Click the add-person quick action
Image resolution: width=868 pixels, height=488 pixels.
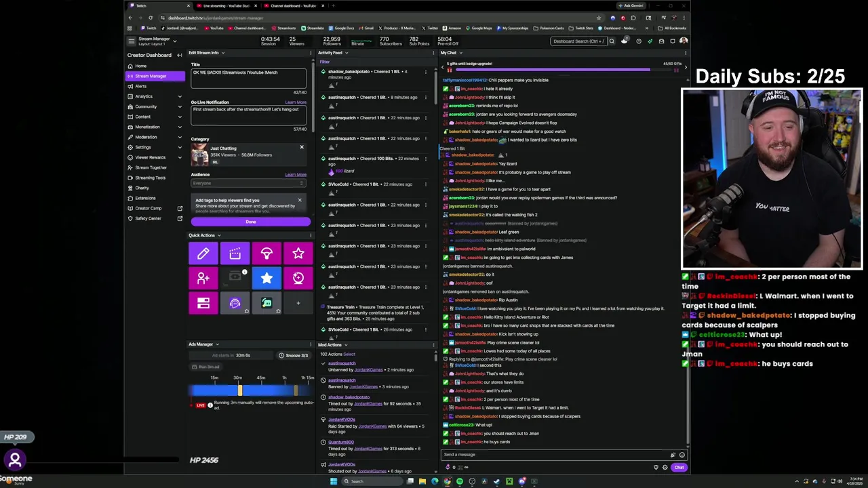pyautogui.click(x=203, y=279)
